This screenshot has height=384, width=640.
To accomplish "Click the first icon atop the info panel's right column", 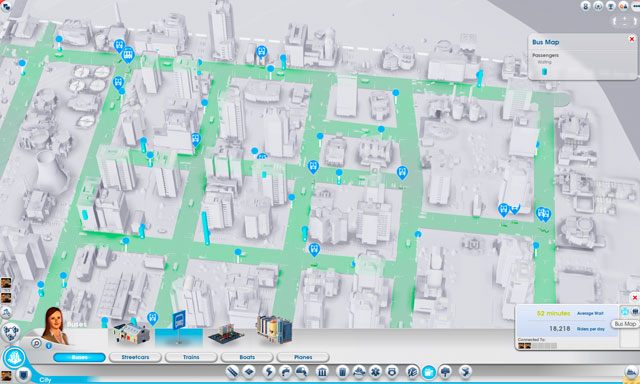I will pos(624,311).
